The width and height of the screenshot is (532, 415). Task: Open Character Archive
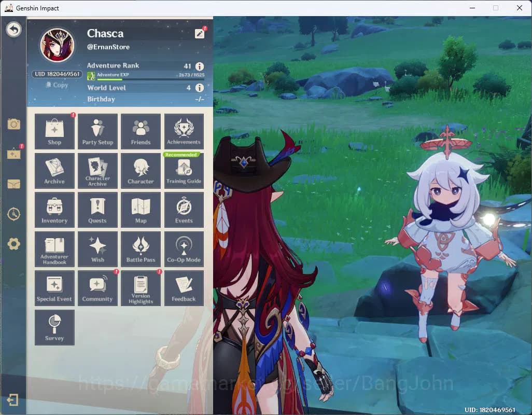coord(97,171)
